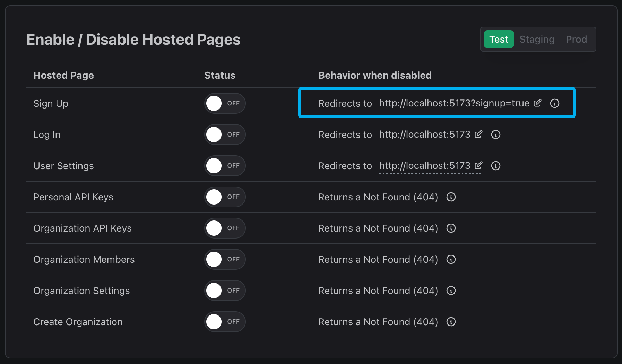Toggle the Log In hosted page switch
622x364 pixels.
pyautogui.click(x=225, y=135)
